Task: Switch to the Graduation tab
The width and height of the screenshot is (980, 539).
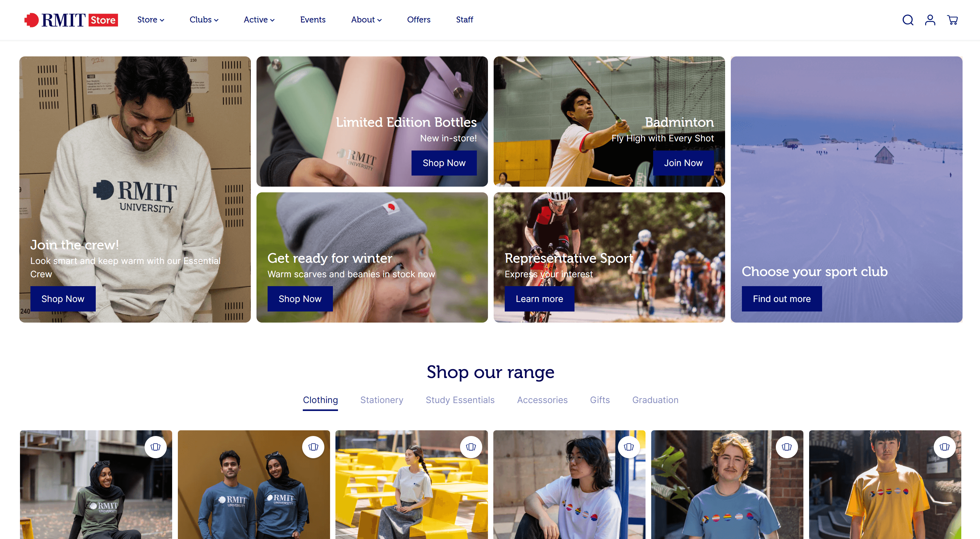Action: 655,400
